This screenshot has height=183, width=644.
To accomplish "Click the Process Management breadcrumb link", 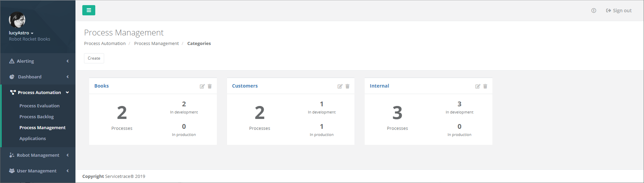I will pyautogui.click(x=156, y=43).
